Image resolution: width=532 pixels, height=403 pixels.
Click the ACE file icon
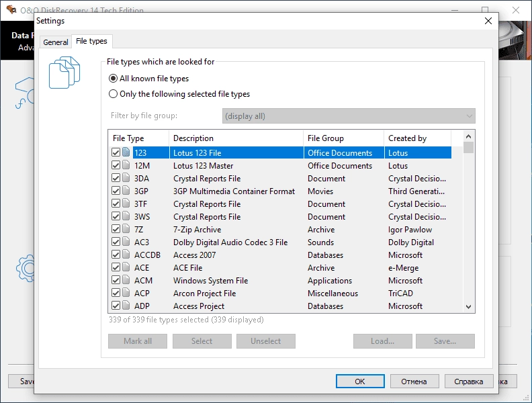126,267
